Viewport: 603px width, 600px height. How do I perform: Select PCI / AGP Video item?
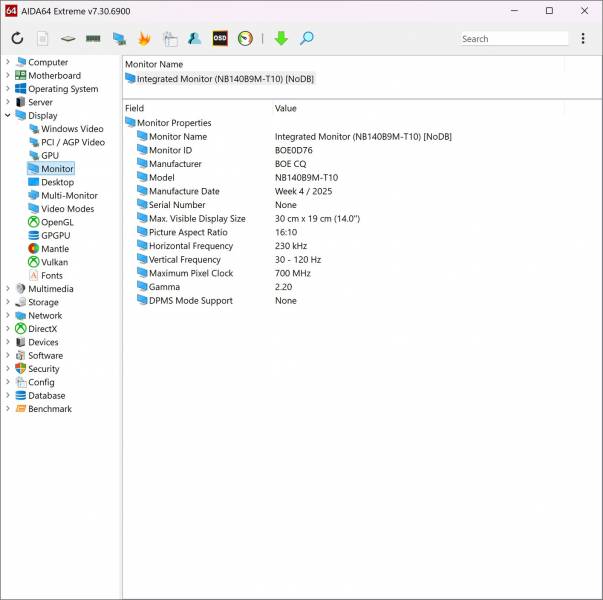tap(67, 142)
